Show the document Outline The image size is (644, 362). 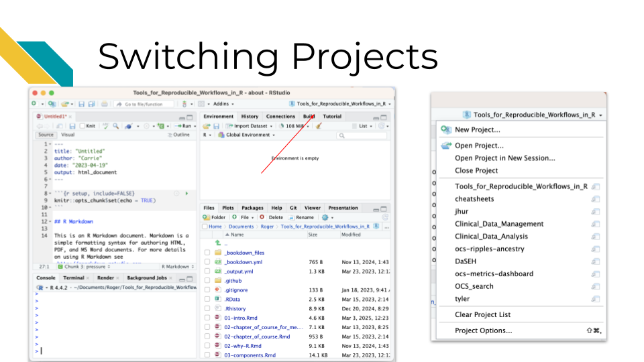178,135
